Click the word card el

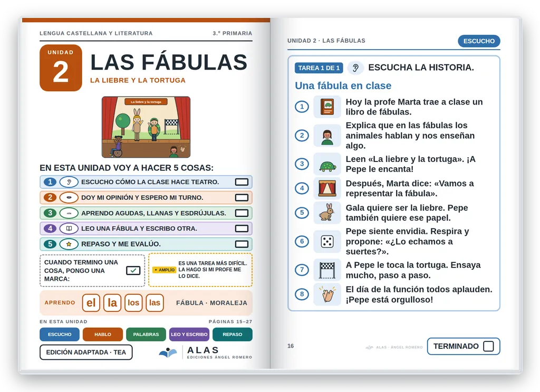pyautogui.click(x=91, y=303)
